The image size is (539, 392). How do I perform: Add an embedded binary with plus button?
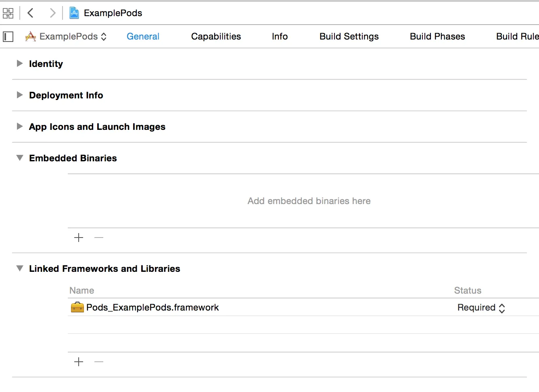coord(79,238)
